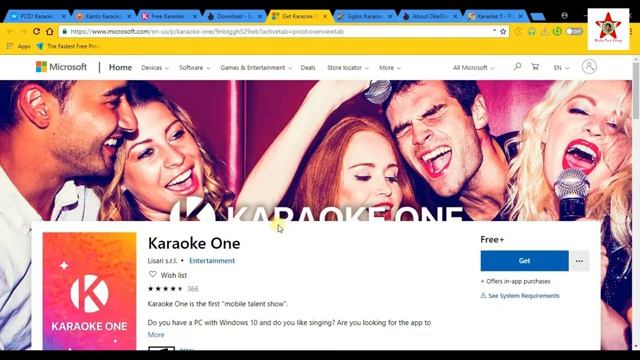Image resolution: width=640 pixels, height=360 pixels.
Task: Go to the Home link in Microsoft nav
Action: click(120, 67)
